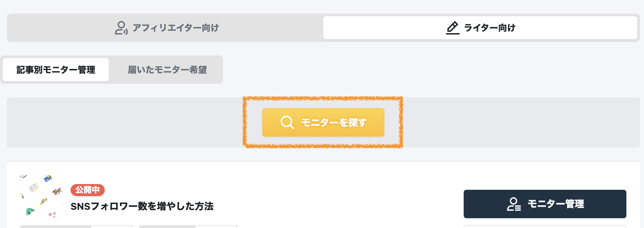Select the magnifying glass icon in the search button
This screenshot has width=644, height=228.
pos(287,122)
